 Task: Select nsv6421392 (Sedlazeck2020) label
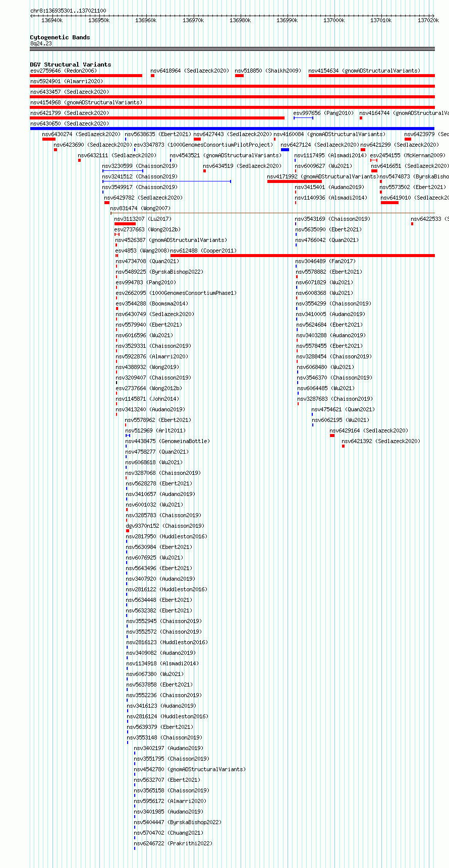tap(381, 442)
